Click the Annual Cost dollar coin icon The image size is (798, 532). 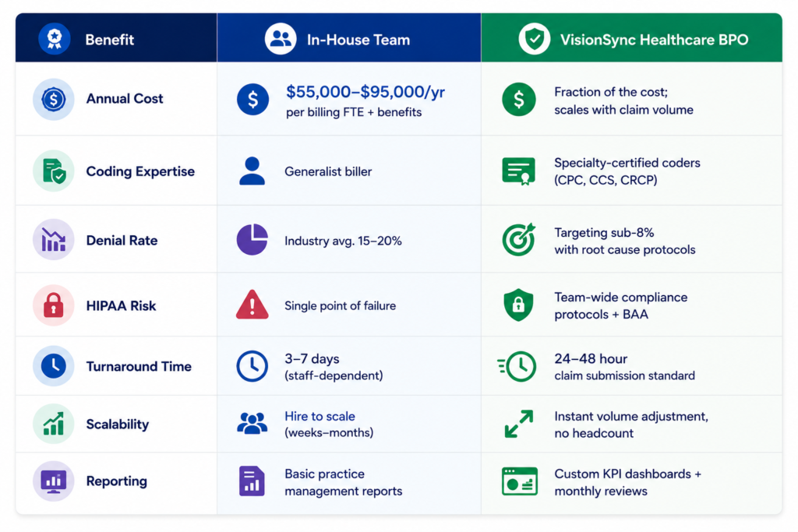click(x=54, y=99)
